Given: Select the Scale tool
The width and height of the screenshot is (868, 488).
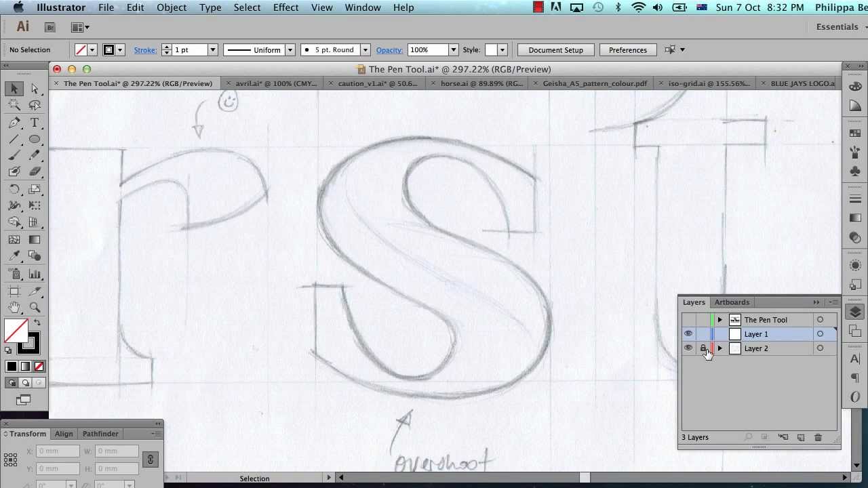Looking at the screenshot, I should (35, 189).
